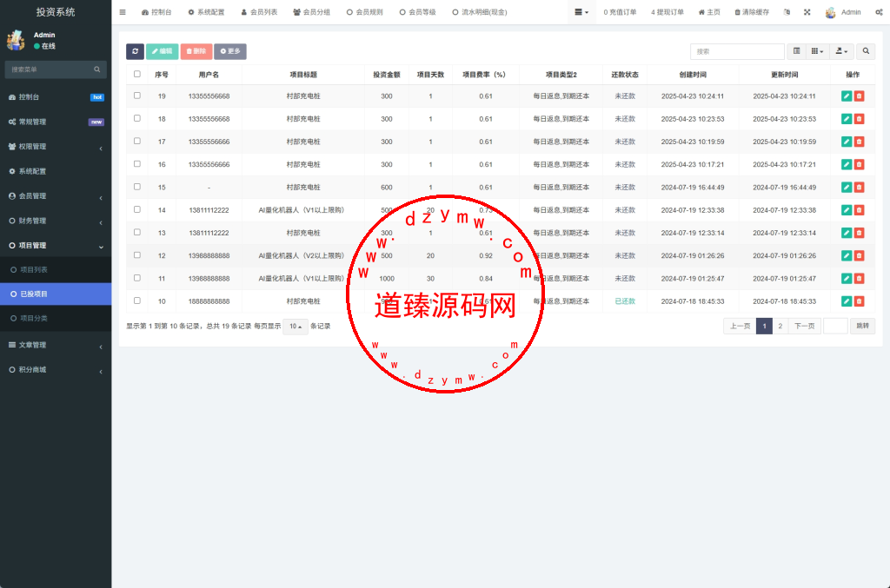
Task: Expand 文章管理 sidebar menu
Action: tap(56, 345)
